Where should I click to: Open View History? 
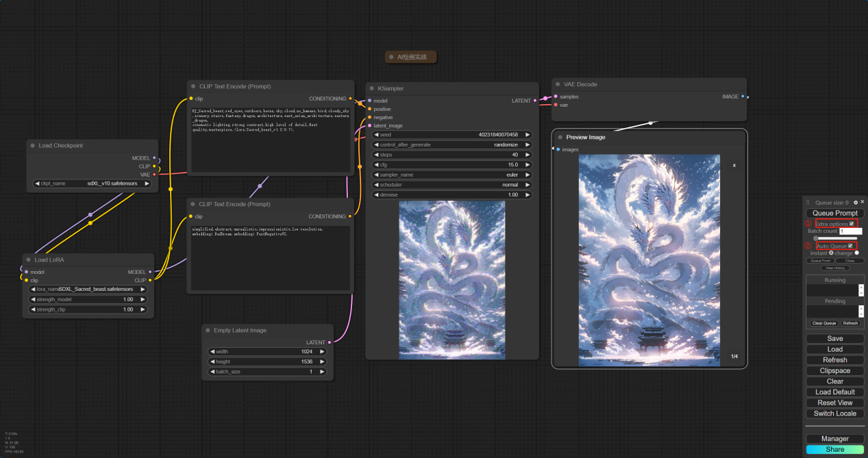(x=835, y=268)
